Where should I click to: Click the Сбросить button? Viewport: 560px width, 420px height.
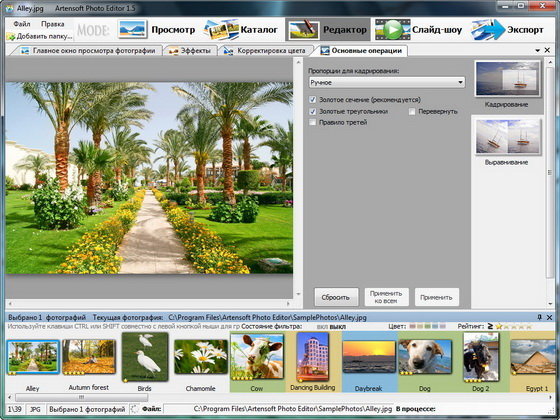[x=336, y=297]
